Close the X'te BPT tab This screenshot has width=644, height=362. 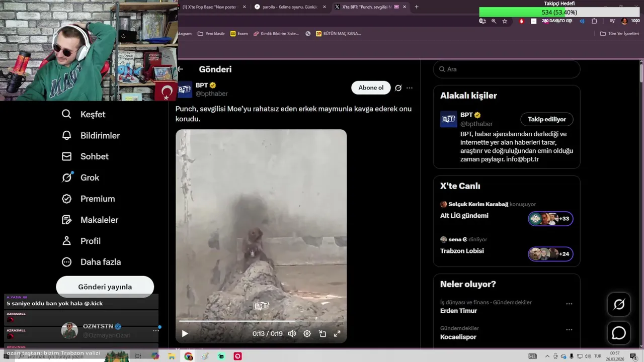pyautogui.click(x=405, y=7)
